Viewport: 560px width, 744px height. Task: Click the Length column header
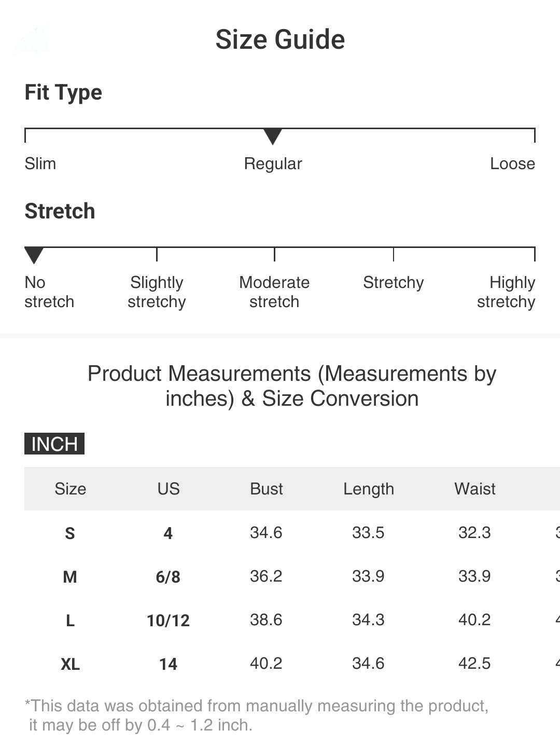[x=369, y=489]
